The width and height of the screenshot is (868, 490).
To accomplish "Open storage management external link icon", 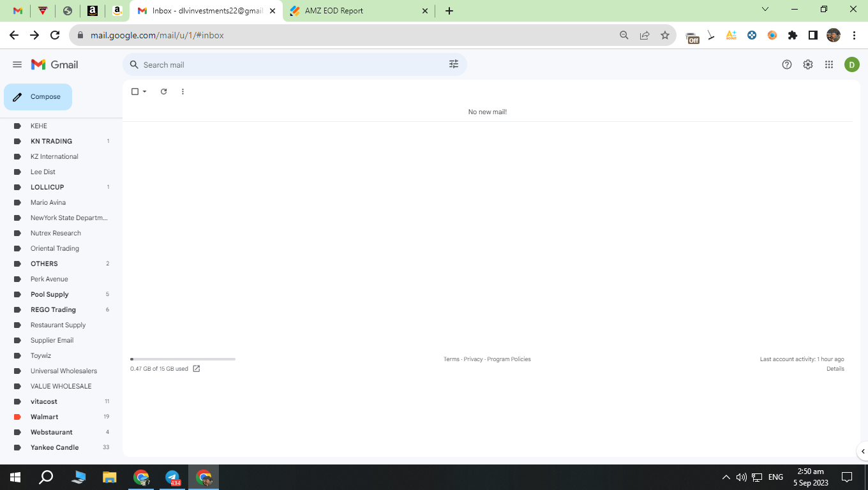I will [197, 369].
